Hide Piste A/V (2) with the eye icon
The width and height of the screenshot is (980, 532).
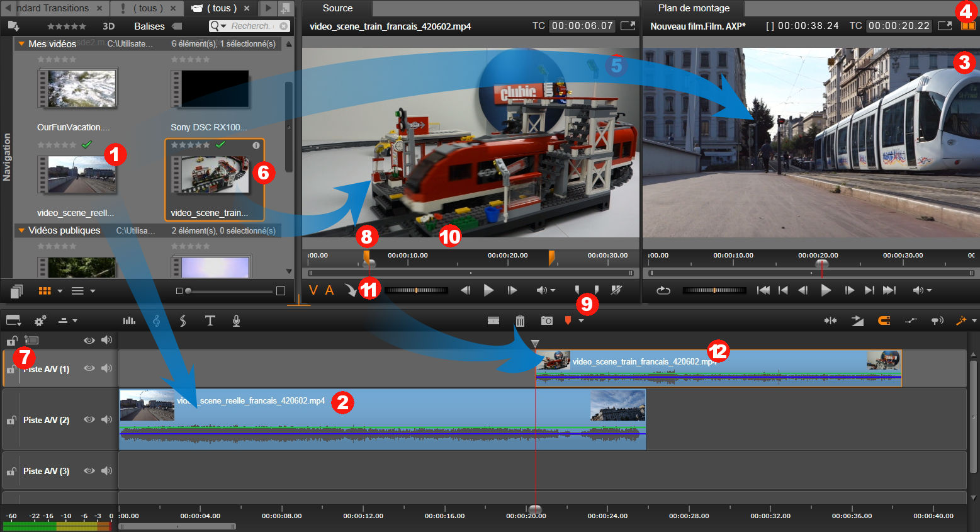click(89, 420)
